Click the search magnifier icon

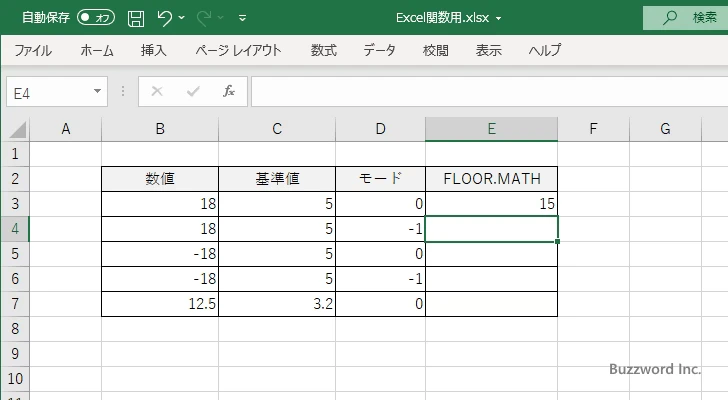[670, 18]
